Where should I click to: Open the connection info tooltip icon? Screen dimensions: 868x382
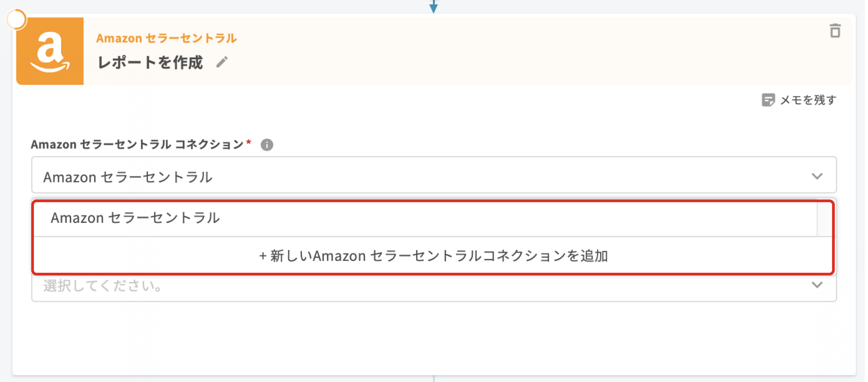point(267,145)
